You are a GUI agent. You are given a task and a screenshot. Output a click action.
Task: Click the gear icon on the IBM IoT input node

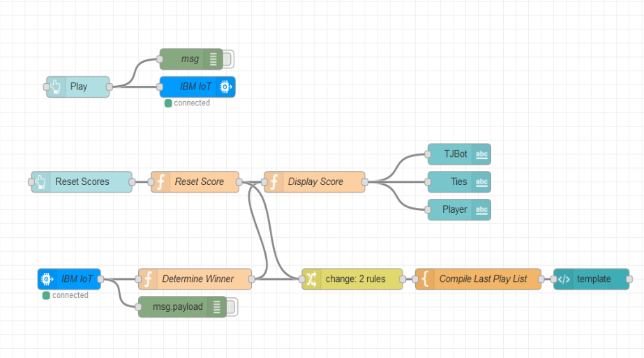coord(47,279)
